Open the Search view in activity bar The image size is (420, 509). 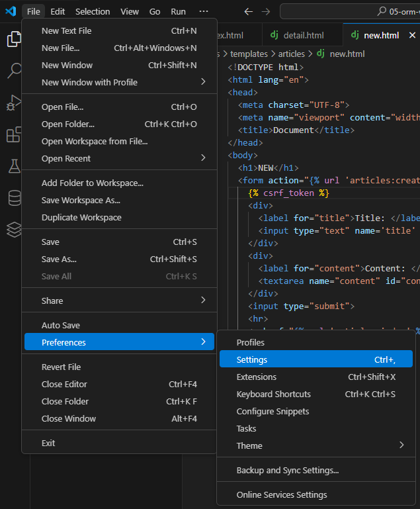click(15, 70)
